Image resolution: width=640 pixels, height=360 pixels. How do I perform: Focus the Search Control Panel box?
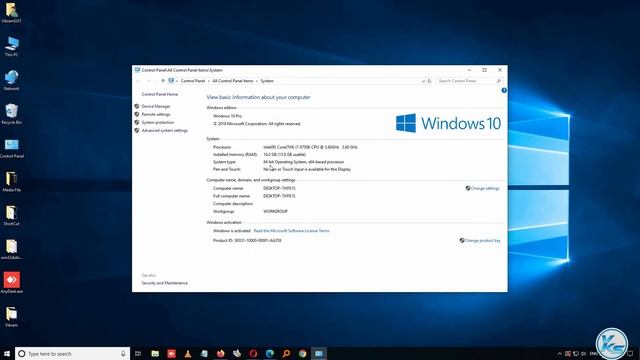click(469, 81)
